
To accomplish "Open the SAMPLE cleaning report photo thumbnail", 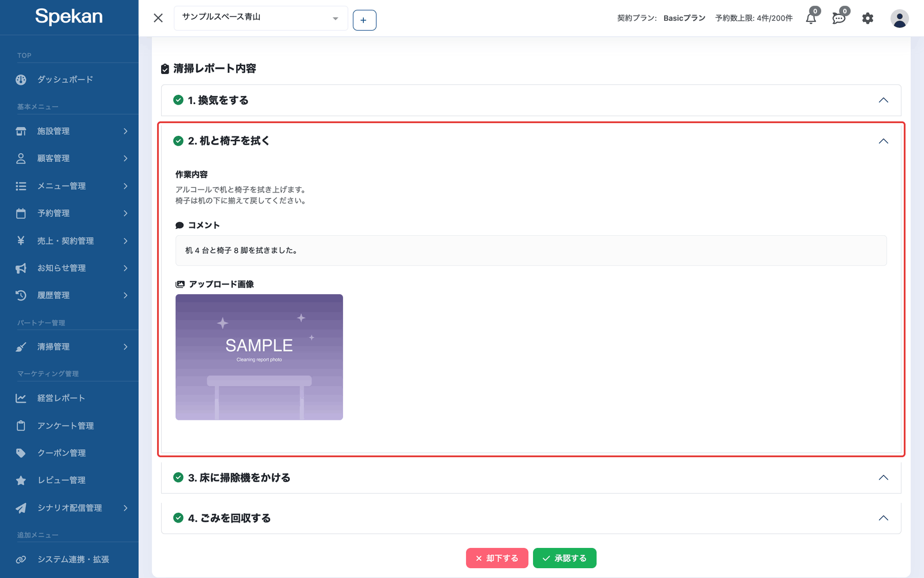I will click(259, 357).
